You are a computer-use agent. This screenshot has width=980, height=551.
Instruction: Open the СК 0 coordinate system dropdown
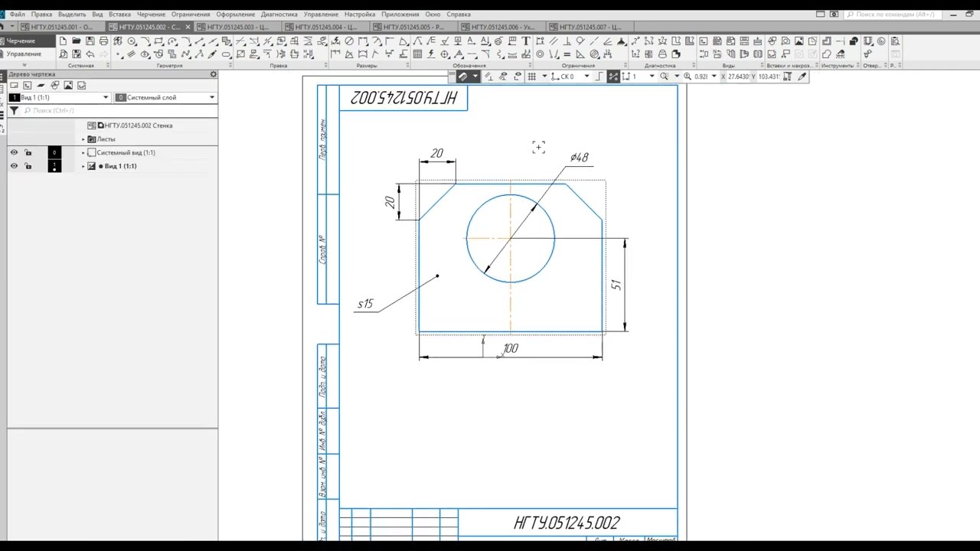[586, 77]
